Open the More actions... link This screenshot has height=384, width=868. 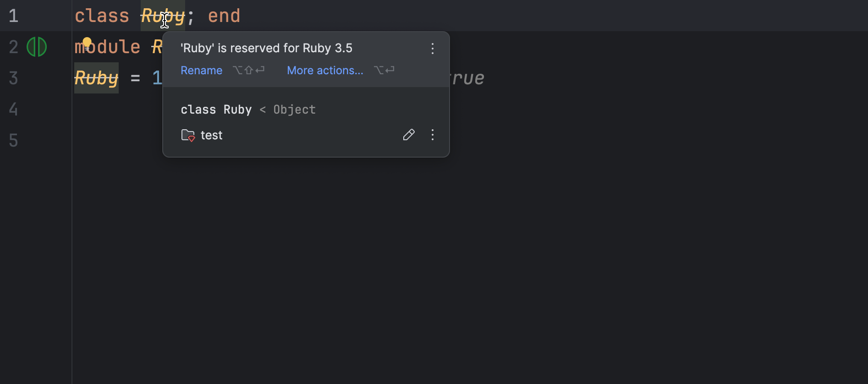coord(325,70)
